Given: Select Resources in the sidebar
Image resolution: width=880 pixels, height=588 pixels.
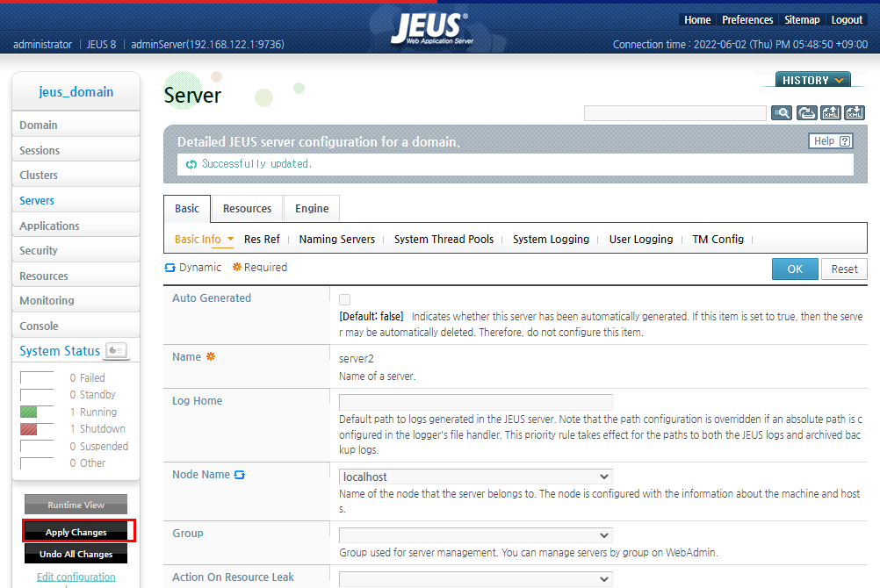Looking at the screenshot, I should (x=76, y=276).
